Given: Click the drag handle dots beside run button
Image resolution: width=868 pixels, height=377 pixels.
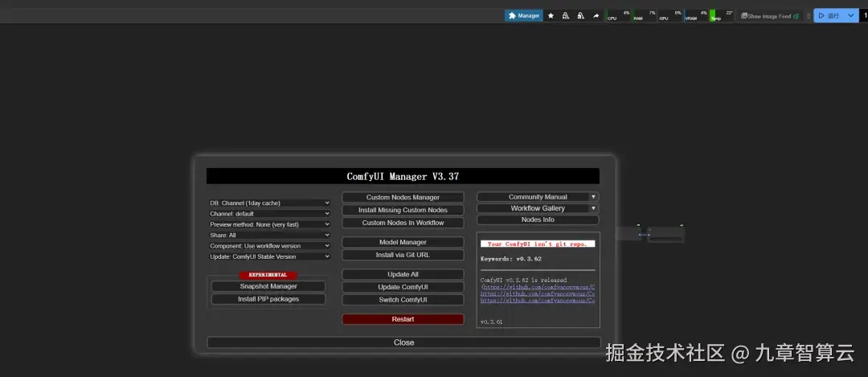Looking at the screenshot, I should [x=809, y=16].
